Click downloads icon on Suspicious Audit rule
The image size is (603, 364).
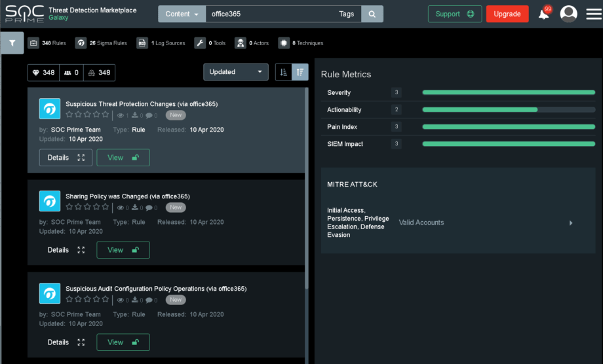[x=135, y=300]
